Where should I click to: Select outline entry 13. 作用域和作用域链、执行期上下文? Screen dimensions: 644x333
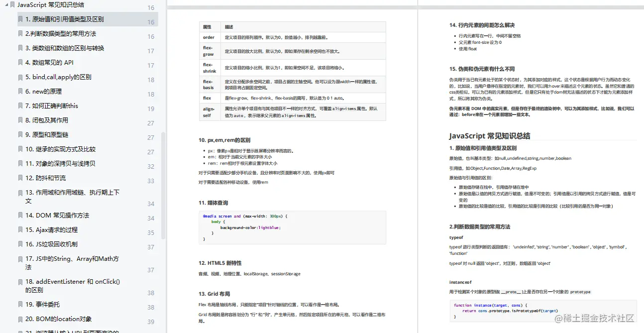72,196
